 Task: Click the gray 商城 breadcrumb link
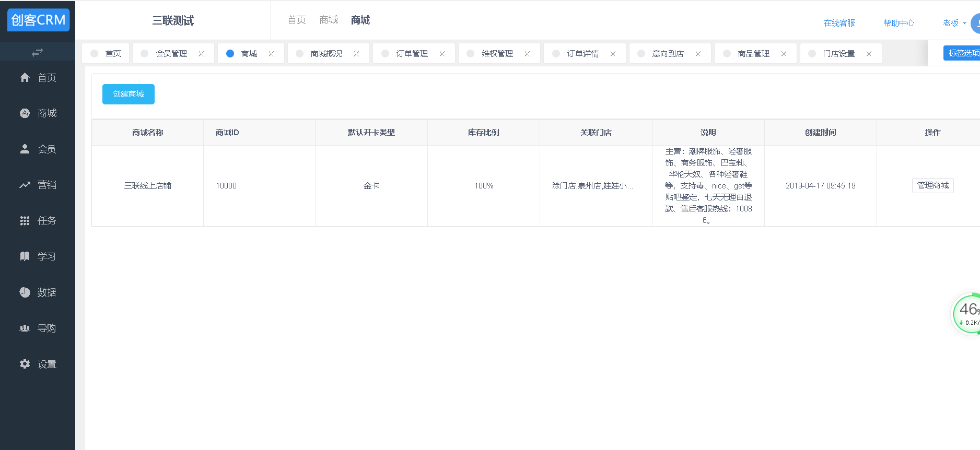click(x=329, y=20)
